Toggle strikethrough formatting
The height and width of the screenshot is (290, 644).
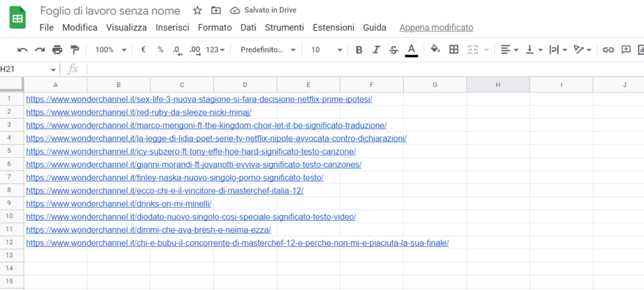click(394, 50)
